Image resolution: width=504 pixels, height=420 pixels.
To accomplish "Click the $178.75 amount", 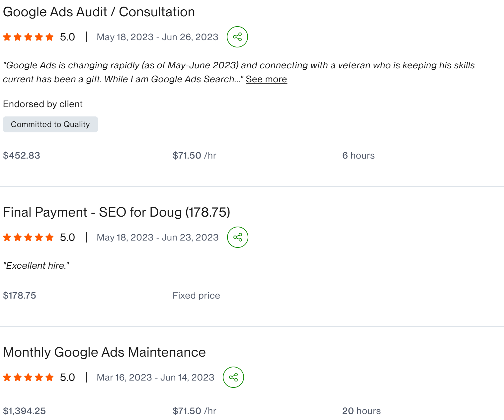I will pyautogui.click(x=20, y=296).
